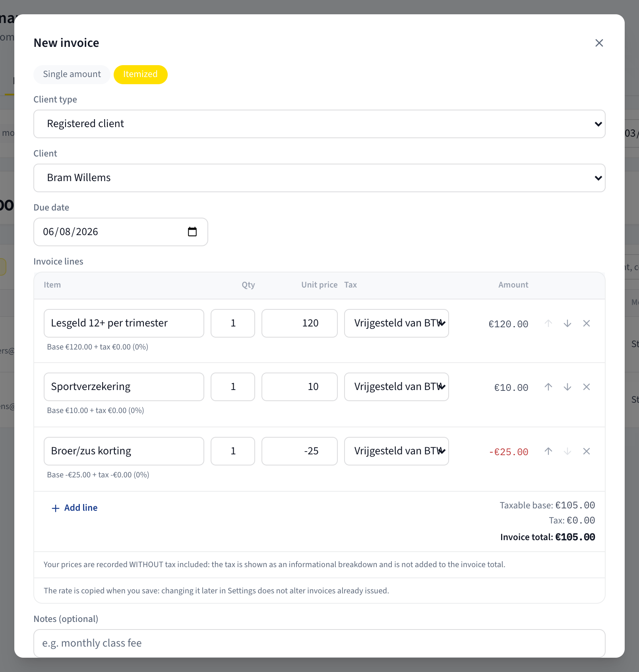Add a new invoice line
Screen dimensions: 639x672
click(75, 508)
